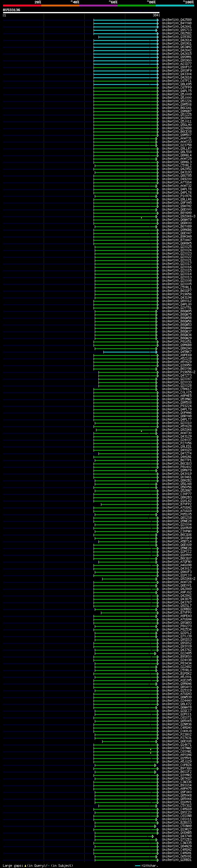Open hit UniRef100_Q6WAT9
This screenshot has height=868, width=197.
(x=177, y=220)
